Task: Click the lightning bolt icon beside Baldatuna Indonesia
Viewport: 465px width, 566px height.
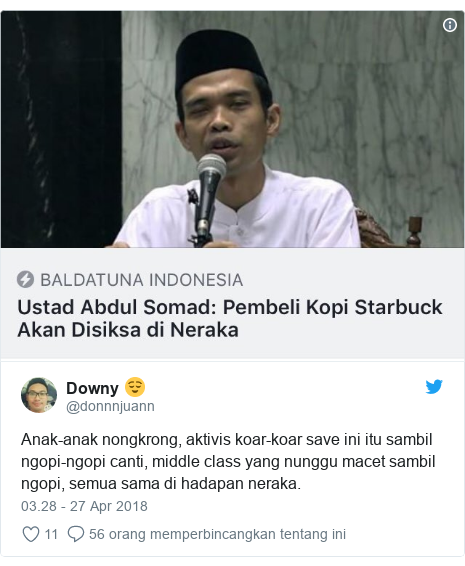Action: point(25,280)
